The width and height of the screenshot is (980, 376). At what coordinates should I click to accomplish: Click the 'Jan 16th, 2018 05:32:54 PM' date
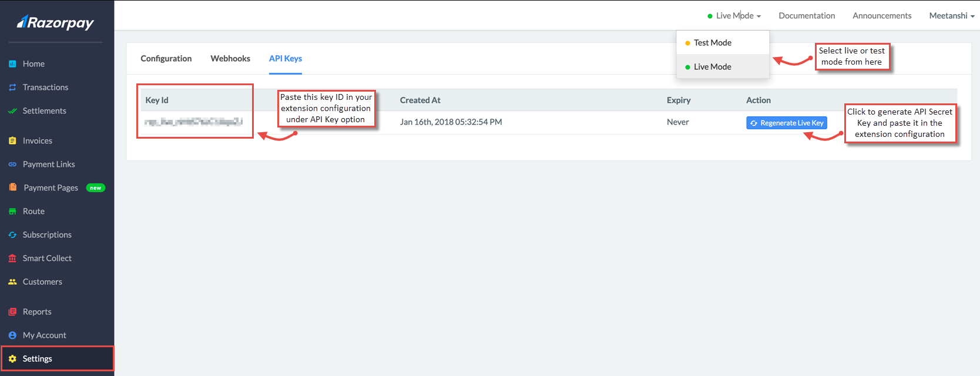click(451, 122)
